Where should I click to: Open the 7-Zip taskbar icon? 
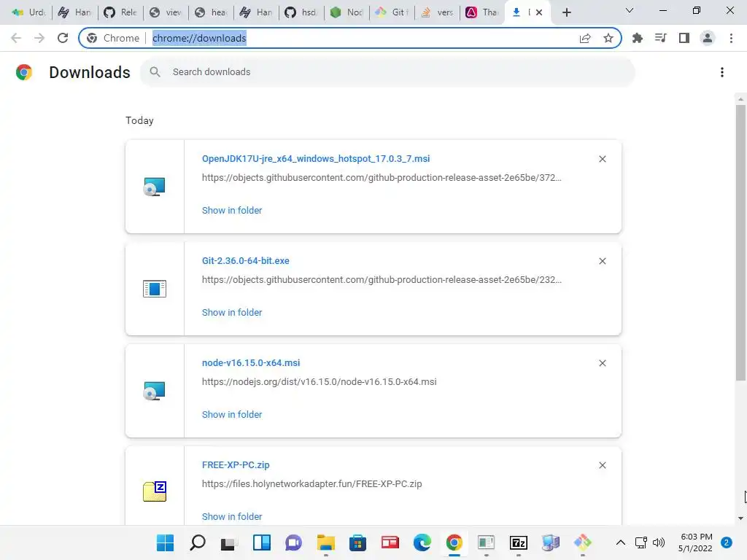click(x=519, y=542)
